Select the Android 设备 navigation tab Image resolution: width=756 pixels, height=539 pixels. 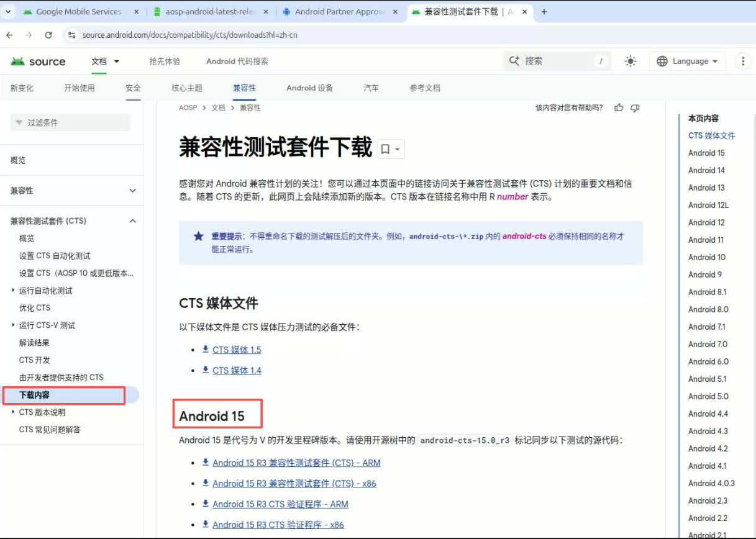point(309,88)
